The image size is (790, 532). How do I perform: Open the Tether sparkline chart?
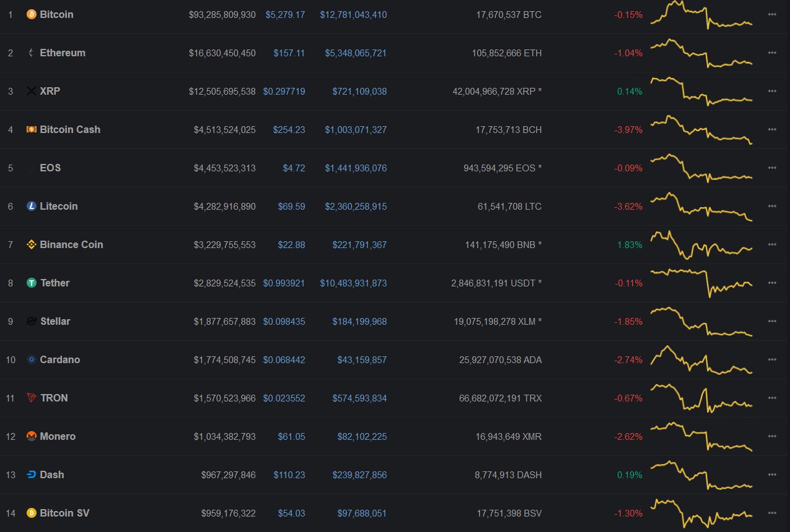(x=701, y=283)
